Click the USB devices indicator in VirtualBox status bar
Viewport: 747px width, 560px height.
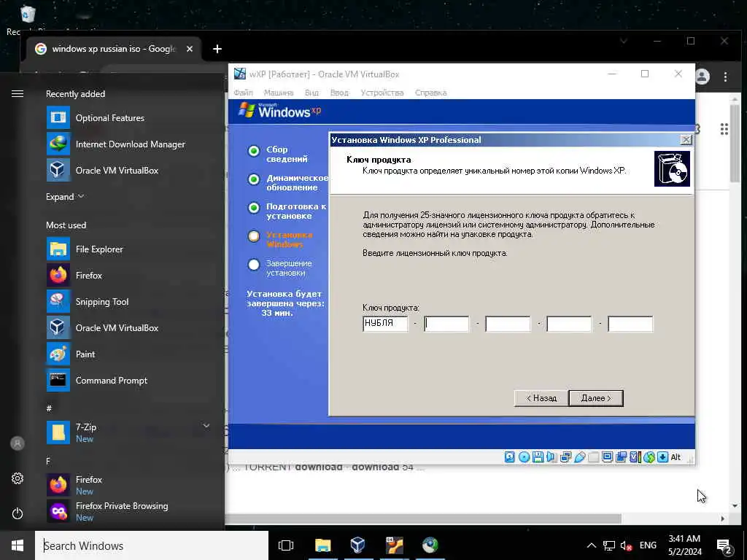[579, 457]
